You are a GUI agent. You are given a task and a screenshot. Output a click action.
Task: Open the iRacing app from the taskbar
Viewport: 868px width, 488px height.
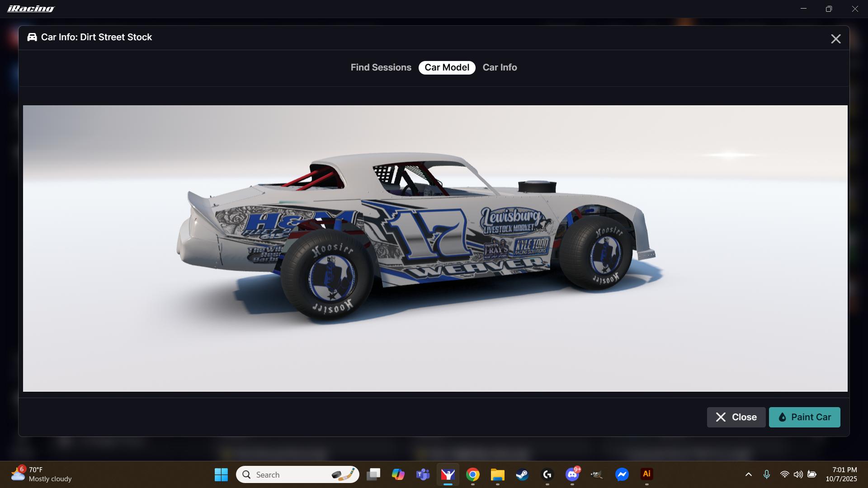448,475
